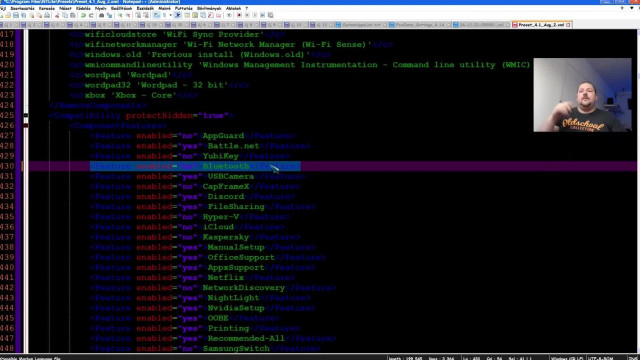
Task: Click the Playback macro icon
Action: pyautogui.click(x=255, y=15)
